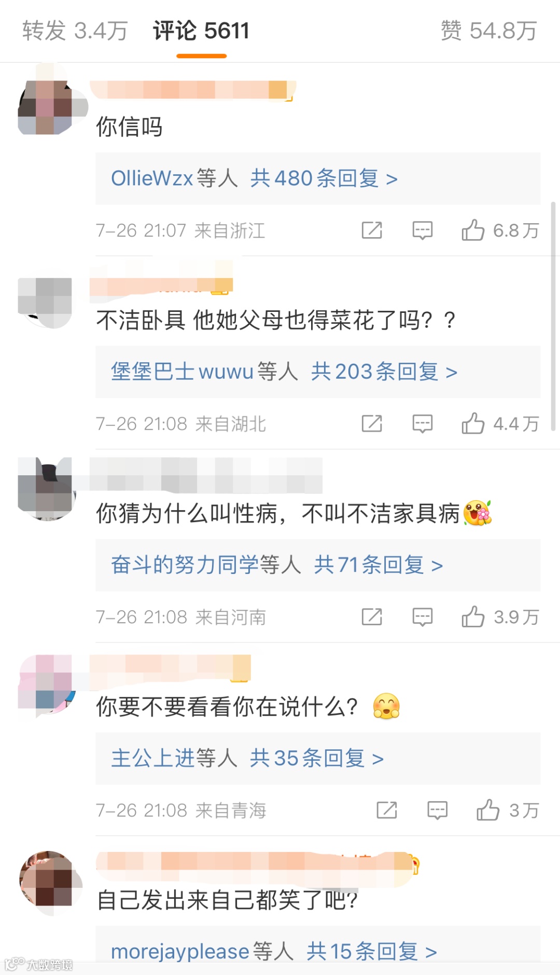This screenshot has width=560, height=975.
Task: Tap share icon on the 河南 comment
Action: coord(372,617)
